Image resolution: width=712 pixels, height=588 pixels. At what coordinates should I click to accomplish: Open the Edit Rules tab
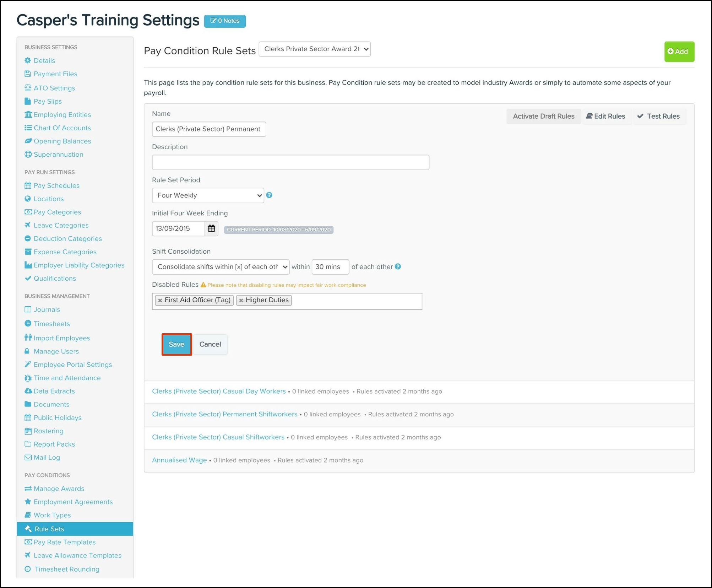pos(605,116)
